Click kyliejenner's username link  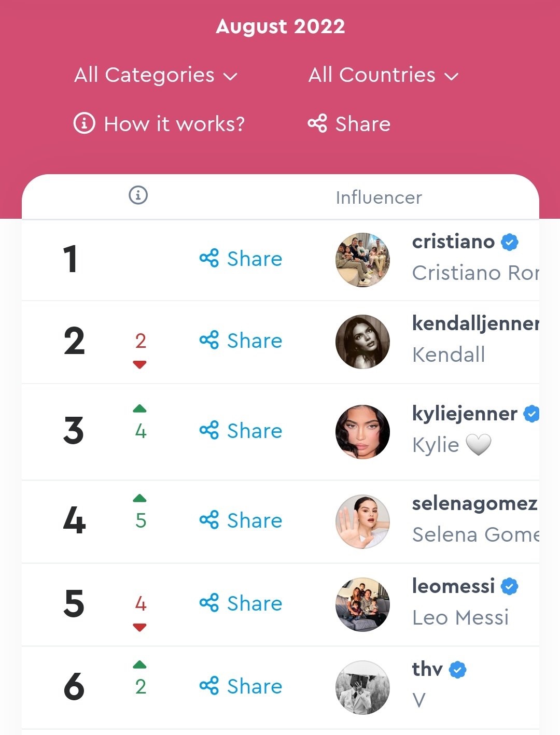465,414
